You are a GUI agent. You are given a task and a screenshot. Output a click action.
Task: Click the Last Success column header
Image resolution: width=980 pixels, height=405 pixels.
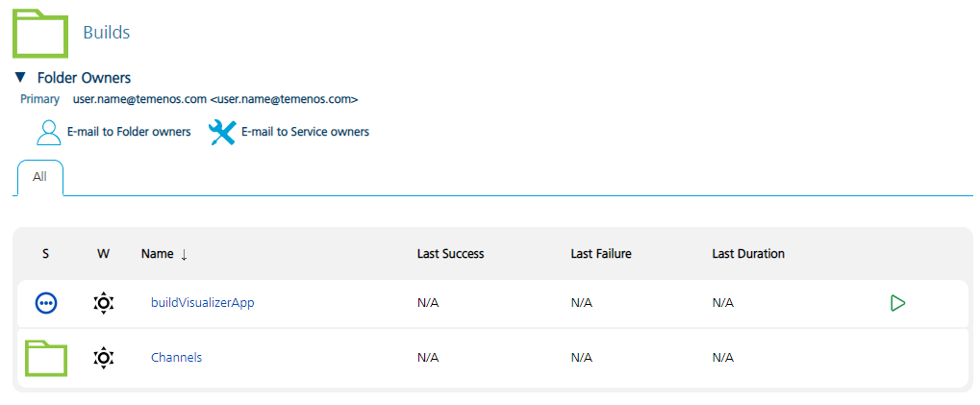click(450, 254)
